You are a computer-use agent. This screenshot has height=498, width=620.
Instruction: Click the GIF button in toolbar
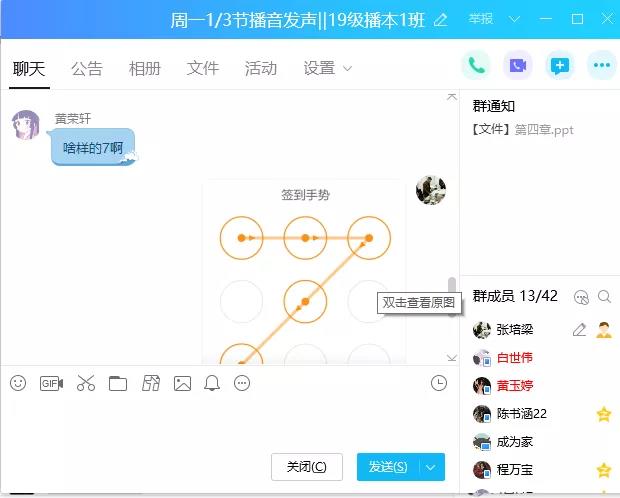(51, 383)
